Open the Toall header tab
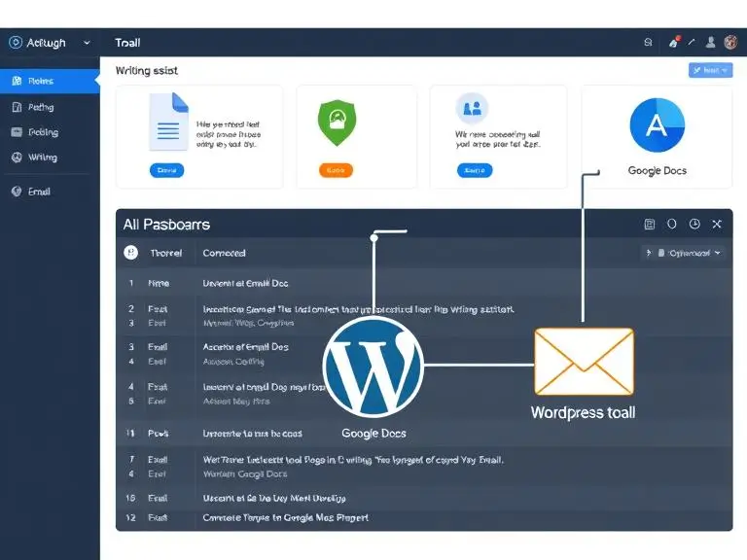The image size is (747, 560). [127, 43]
